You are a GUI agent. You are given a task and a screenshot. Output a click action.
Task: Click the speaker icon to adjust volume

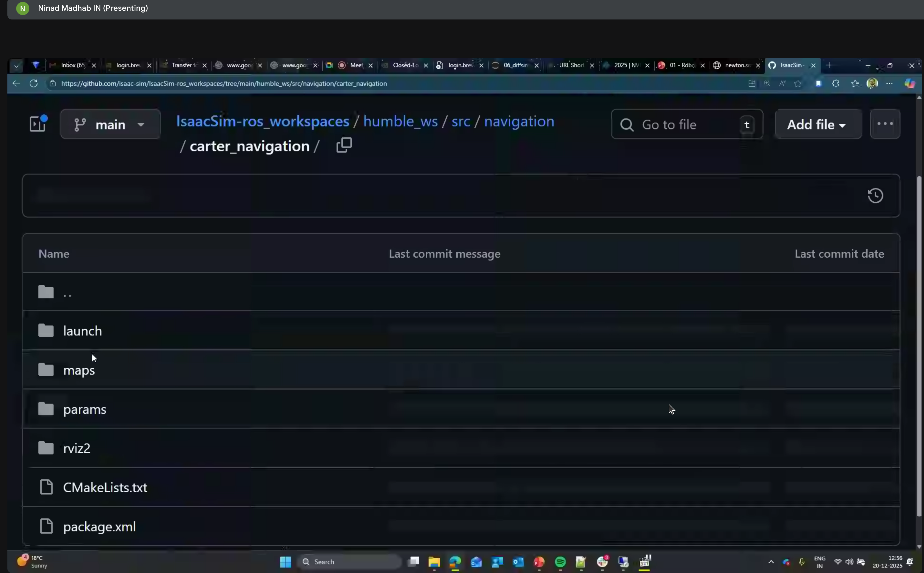point(849,562)
